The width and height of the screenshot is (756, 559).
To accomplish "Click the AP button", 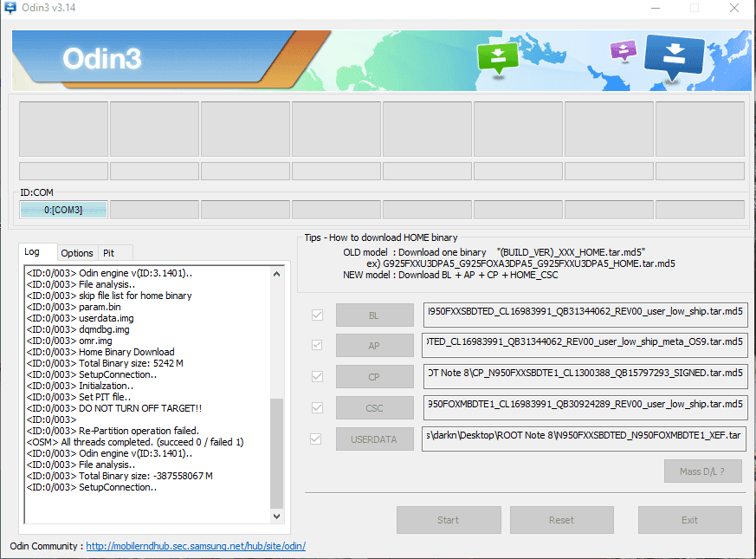I will tap(375, 346).
